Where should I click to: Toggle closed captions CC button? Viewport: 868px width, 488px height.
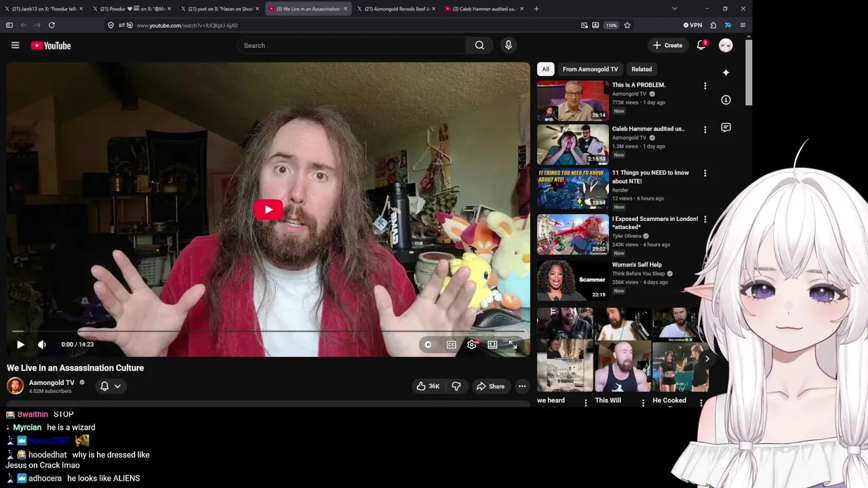click(x=451, y=344)
